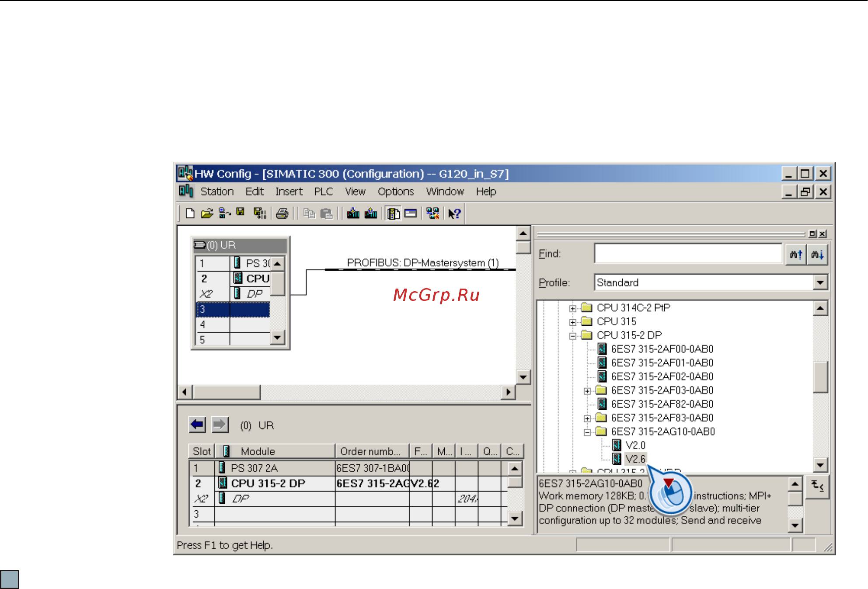Select catalog item 6ES7 315-2AF01-0AB0
This screenshot has width=868, height=589.
(x=662, y=363)
